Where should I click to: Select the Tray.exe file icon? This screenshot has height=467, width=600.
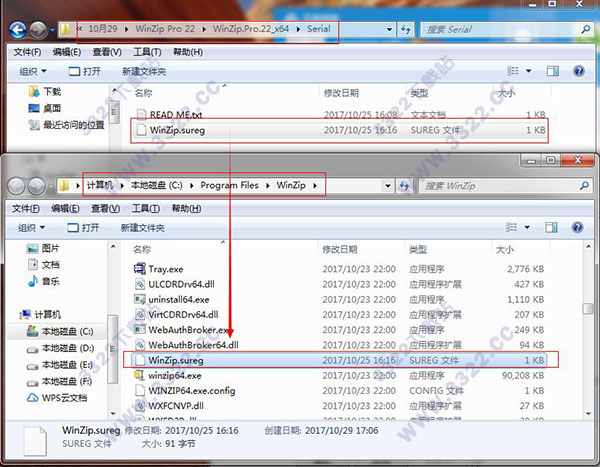140,269
